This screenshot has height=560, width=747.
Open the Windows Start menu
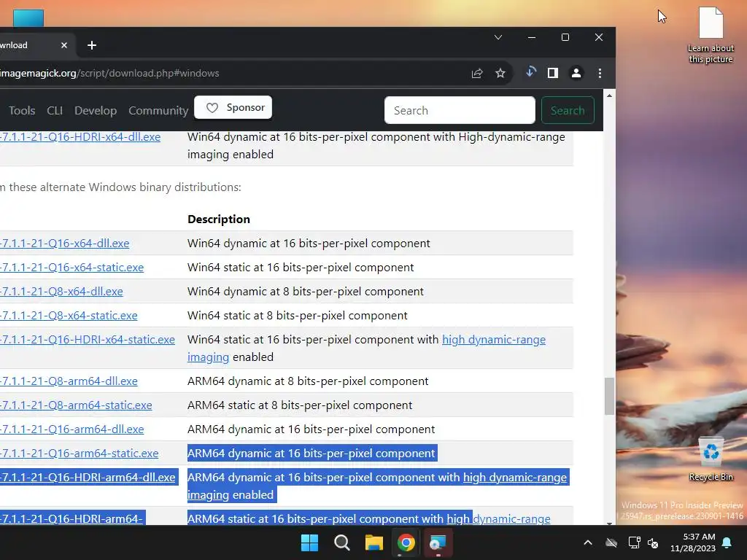(309, 542)
